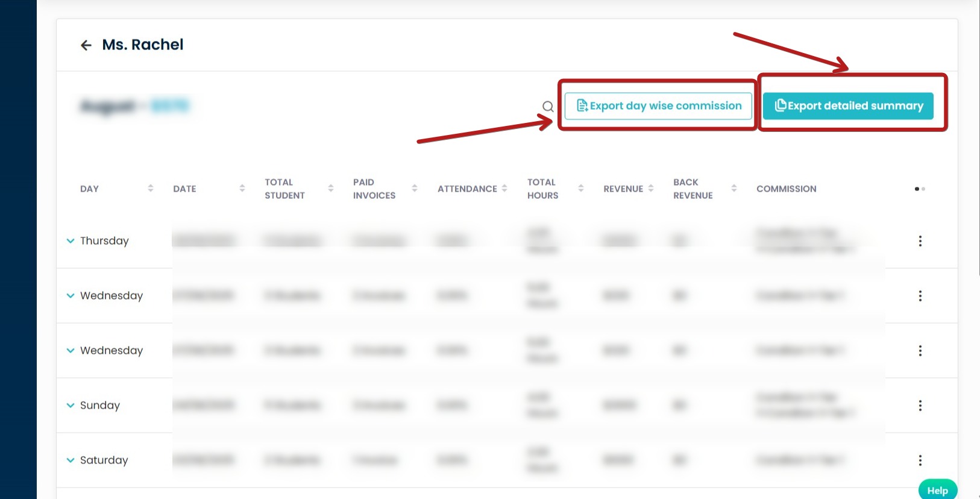Viewport: 980px width, 499px height.
Task: Click Export detailed summary button
Action: pos(848,106)
